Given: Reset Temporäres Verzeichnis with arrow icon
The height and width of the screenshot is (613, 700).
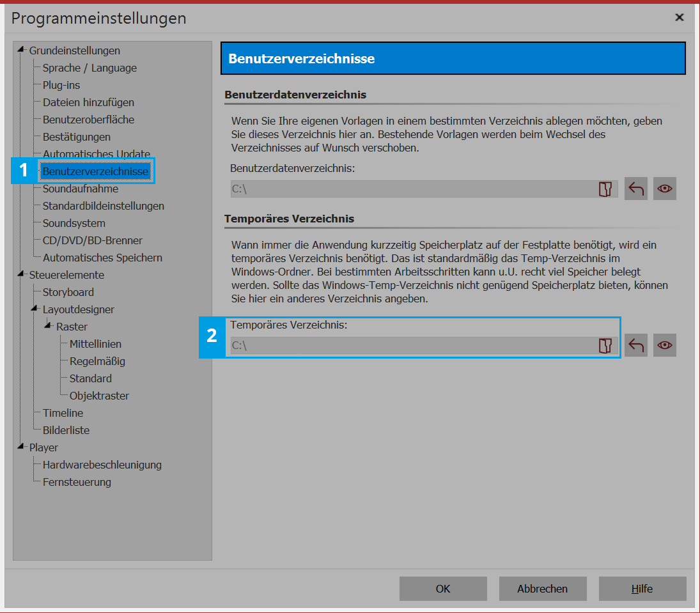Looking at the screenshot, I should click(x=636, y=346).
